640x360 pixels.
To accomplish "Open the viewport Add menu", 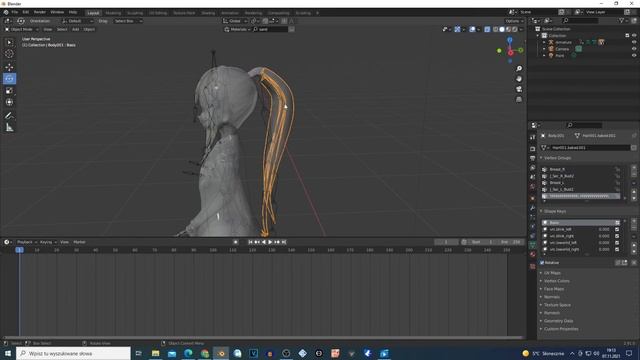I will pos(76,29).
